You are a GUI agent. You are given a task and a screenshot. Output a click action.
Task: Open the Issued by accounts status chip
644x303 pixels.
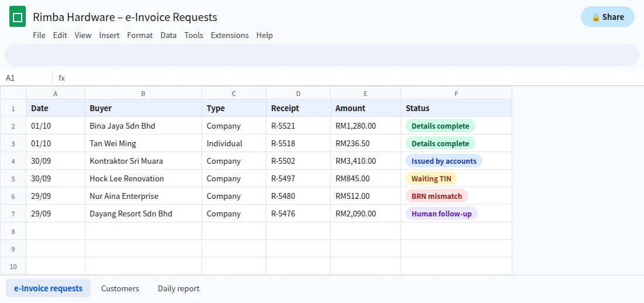[444, 161]
